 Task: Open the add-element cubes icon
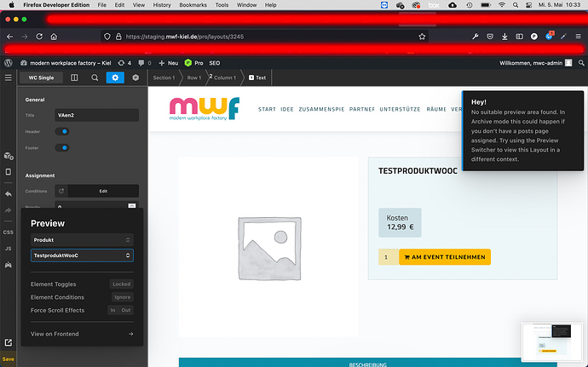tap(9, 156)
